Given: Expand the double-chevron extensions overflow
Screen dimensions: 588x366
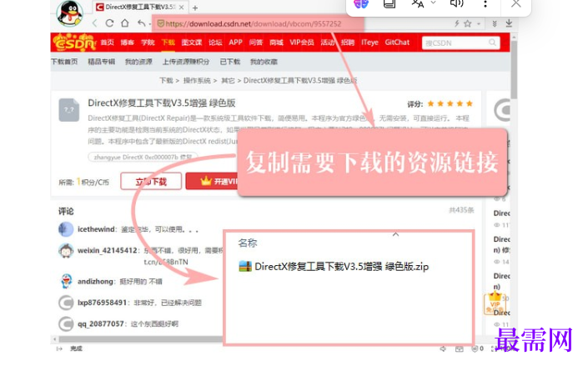Looking at the screenshot, I should pyautogui.click(x=495, y=23).
